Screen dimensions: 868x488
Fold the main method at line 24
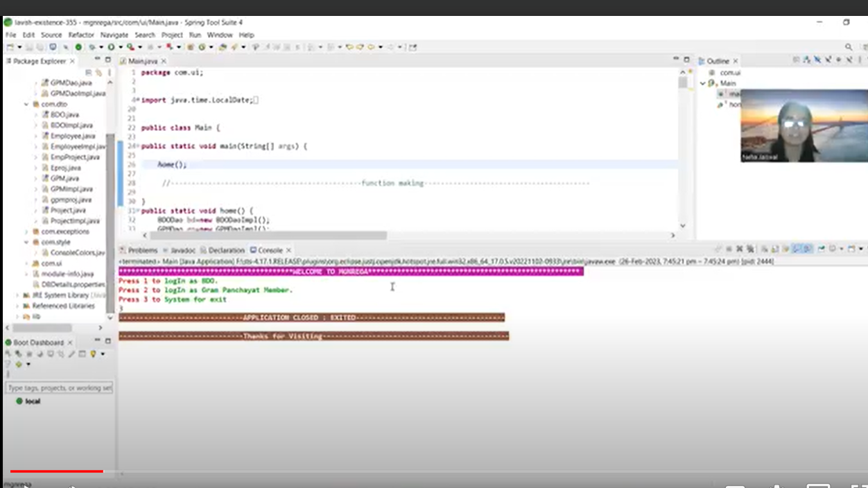coord(137,146)
